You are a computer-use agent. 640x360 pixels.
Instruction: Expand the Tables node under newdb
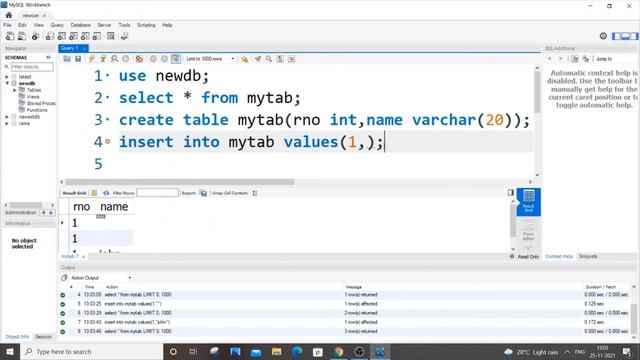pyautogui.click(x=15, y=90)
